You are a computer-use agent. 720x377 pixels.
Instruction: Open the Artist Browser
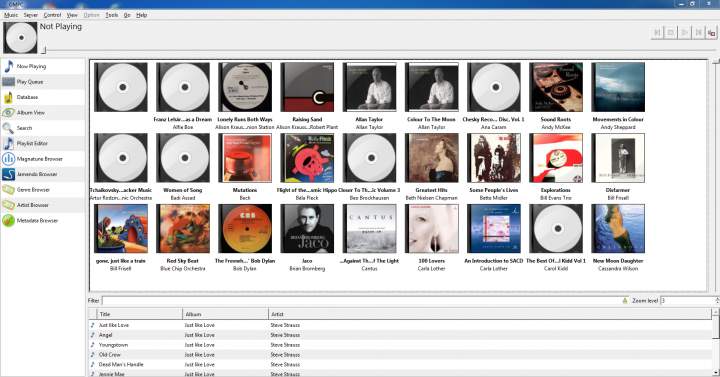(42, 205)
